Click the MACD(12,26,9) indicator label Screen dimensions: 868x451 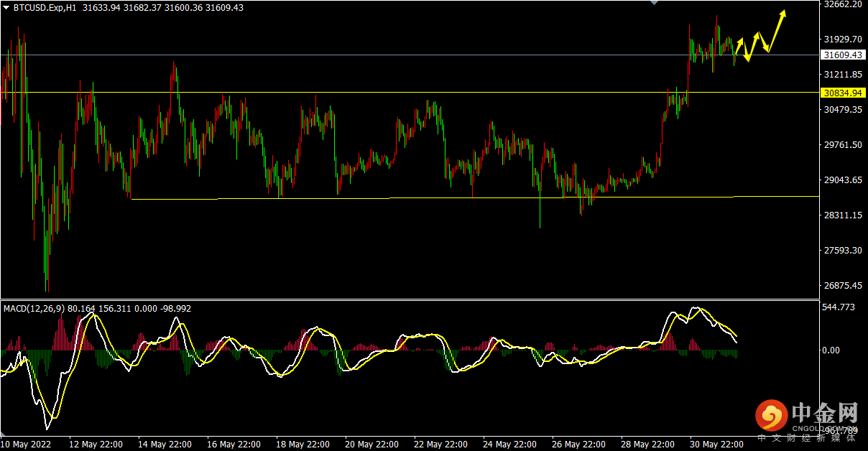[34, 308]
